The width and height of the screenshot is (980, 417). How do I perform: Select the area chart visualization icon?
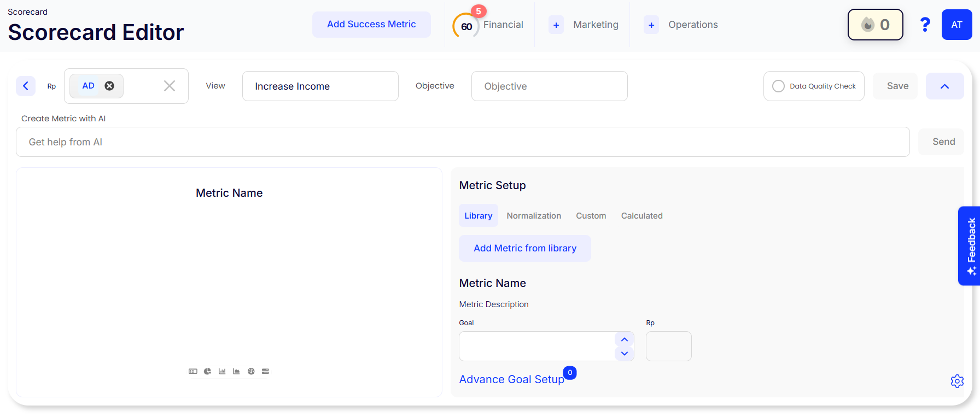pos(236,372)
